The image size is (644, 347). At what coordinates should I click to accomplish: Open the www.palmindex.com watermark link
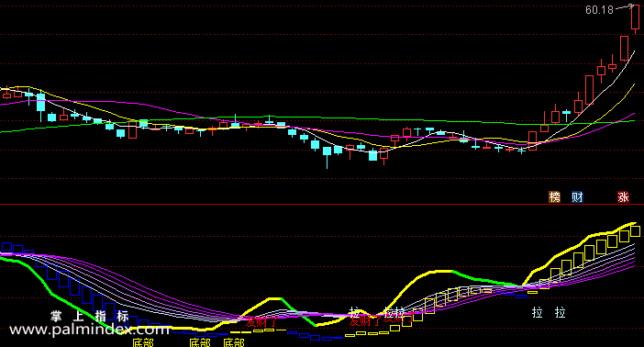point(89,330)
